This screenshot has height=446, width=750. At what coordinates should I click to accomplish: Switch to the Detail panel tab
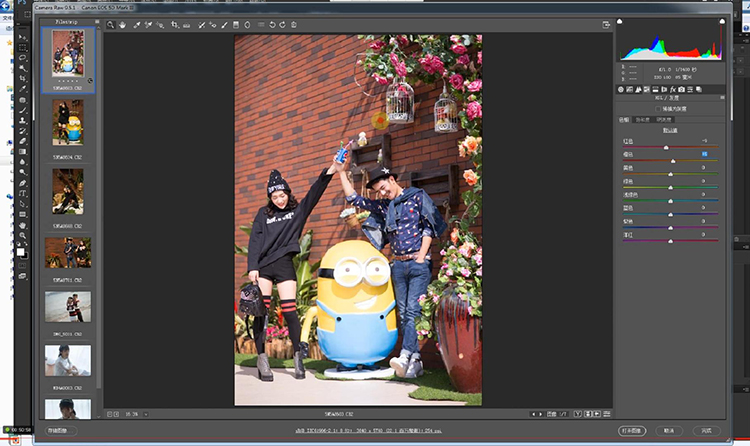[638, 89]
